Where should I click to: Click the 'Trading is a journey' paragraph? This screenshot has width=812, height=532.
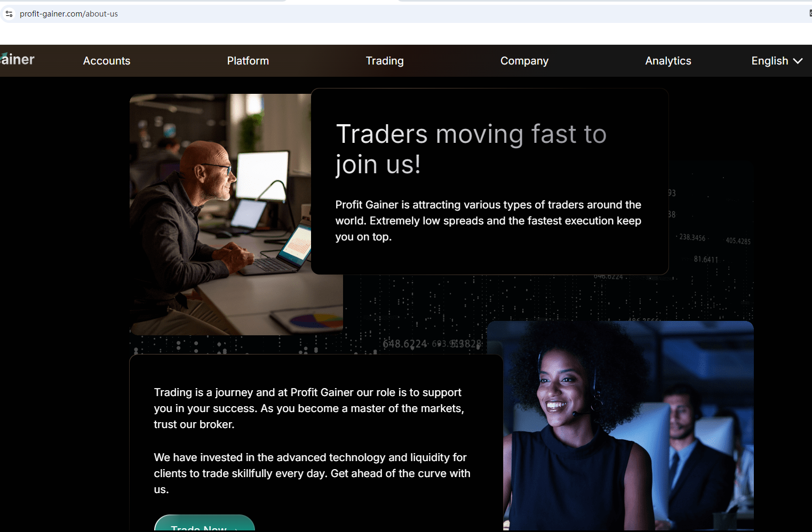tap(309, 408)
